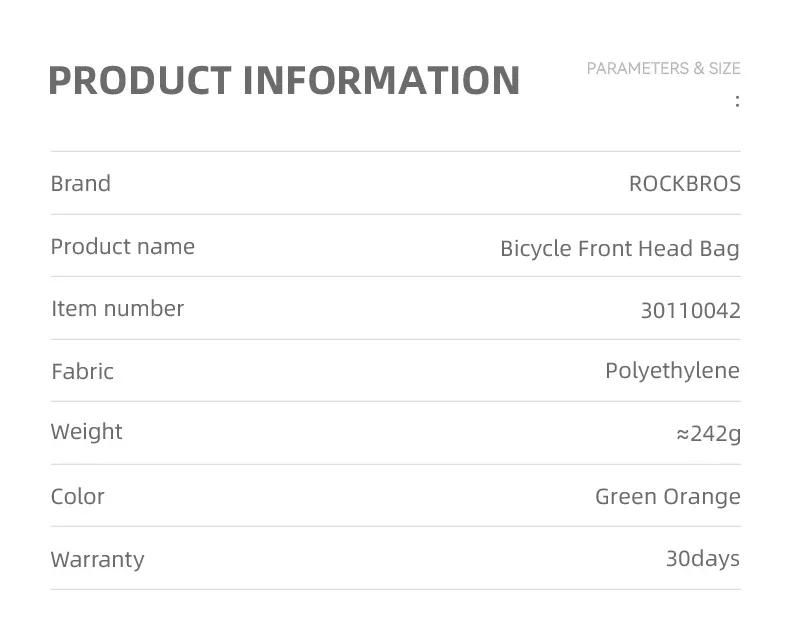Select the Weight row label
This screenshot has width=790, height=622.
click(x=87, y=432)
